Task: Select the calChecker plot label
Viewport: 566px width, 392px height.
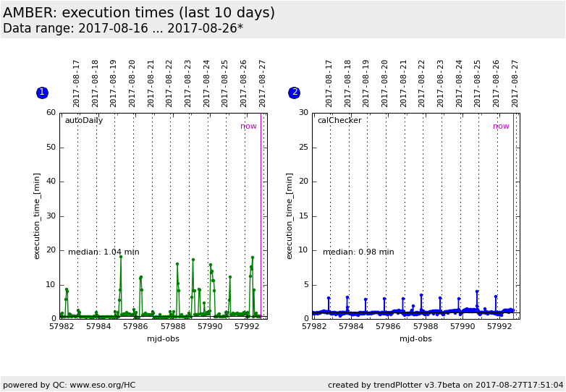Action: point(339,121)
